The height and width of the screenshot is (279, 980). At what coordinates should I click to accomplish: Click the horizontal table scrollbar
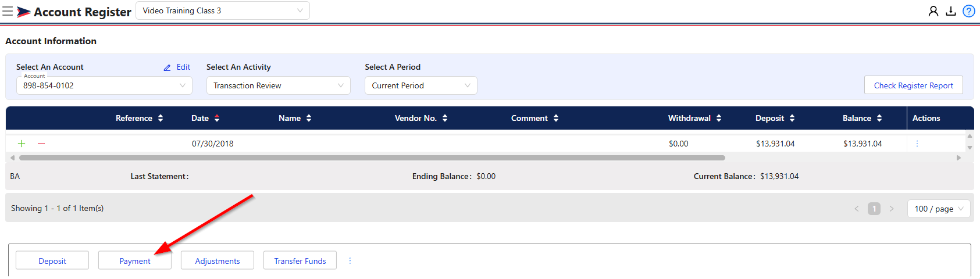[x=372, y=158]
